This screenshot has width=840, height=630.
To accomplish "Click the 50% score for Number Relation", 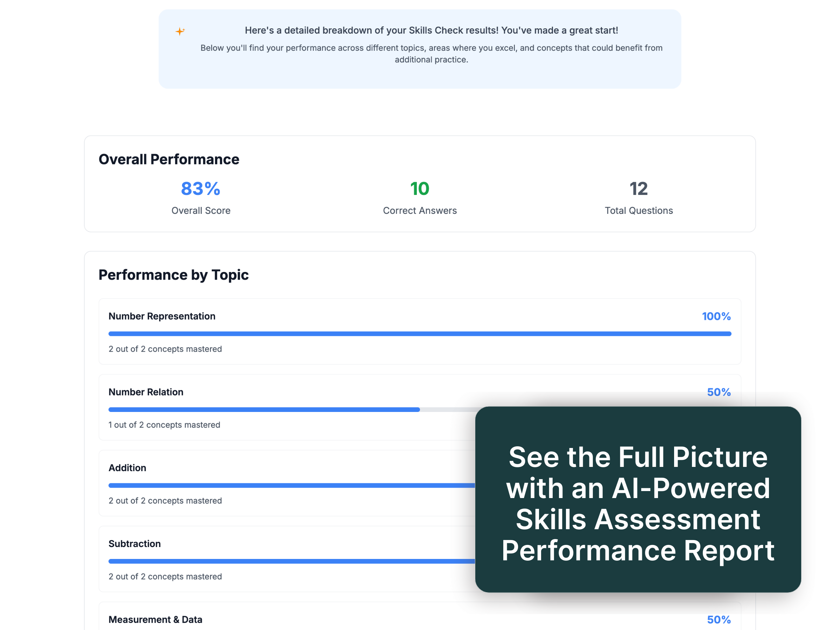I will point(719,392).
